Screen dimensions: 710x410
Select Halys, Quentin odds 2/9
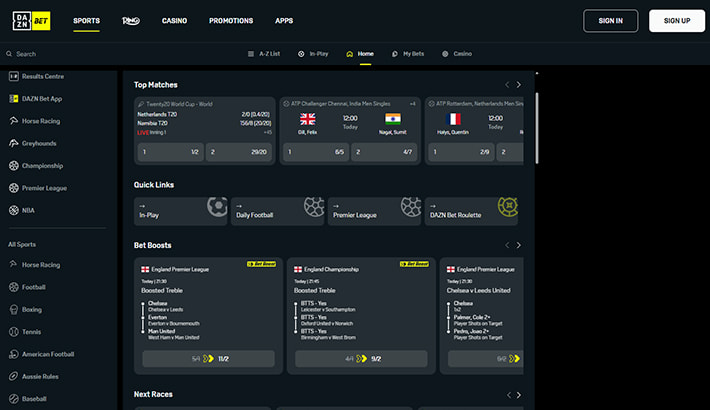pyautogui.click(x=461, y=152)
